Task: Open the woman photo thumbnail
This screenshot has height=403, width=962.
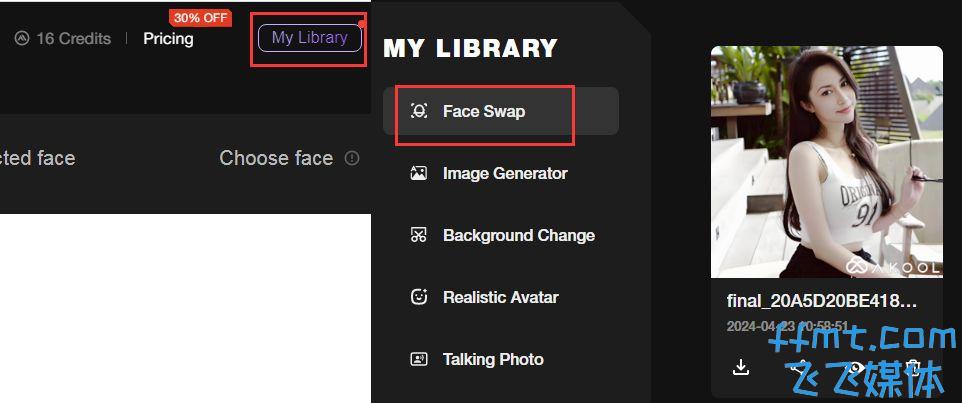Action: 826,162
